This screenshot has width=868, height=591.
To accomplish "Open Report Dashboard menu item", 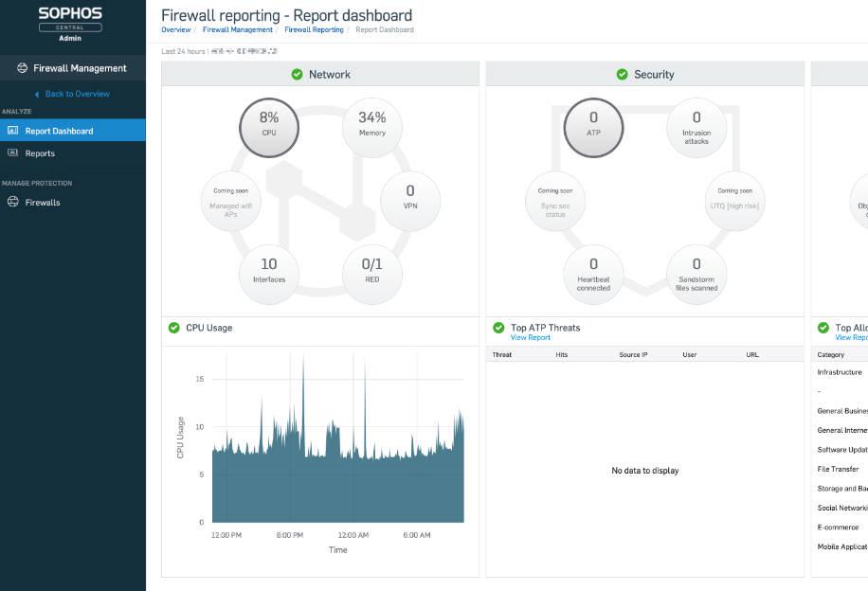I will 73,131.
